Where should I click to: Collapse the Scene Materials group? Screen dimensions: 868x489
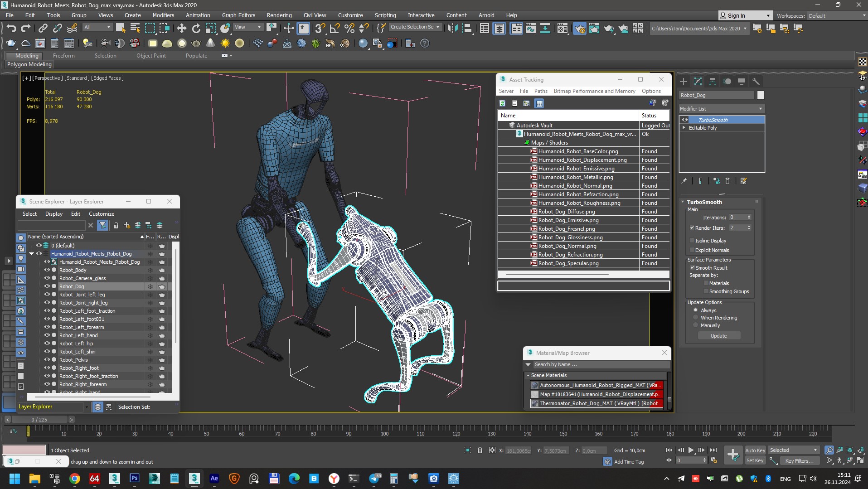point(528,375)
